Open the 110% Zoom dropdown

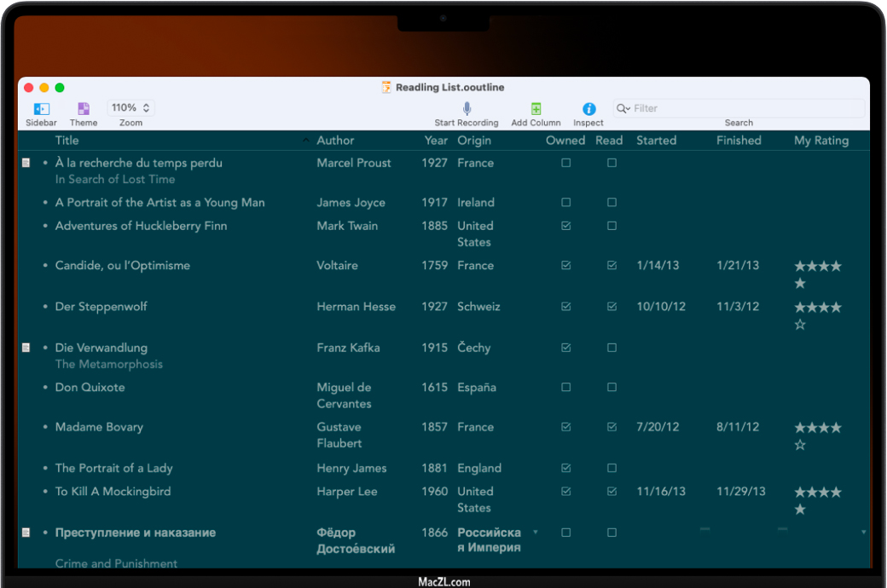[x=130, y=108]
